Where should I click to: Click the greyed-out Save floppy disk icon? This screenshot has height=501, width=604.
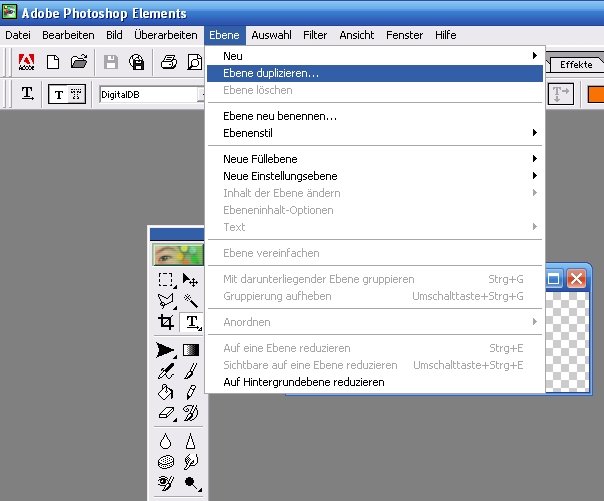point(111,62)
